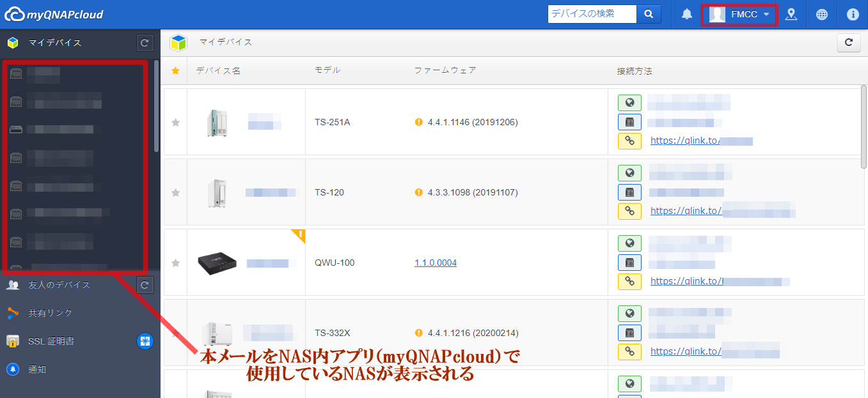Click the TS-251A model text
This screenshot has width=868, height=398.
333,122
